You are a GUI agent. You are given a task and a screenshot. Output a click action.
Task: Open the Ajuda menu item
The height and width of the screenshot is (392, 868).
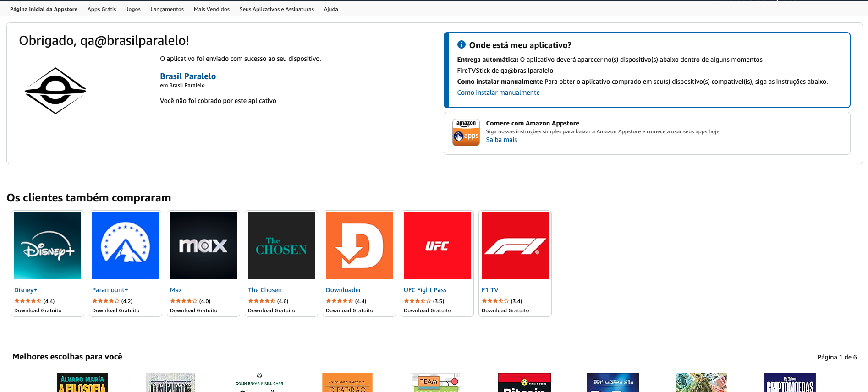(x=331, y=9)
